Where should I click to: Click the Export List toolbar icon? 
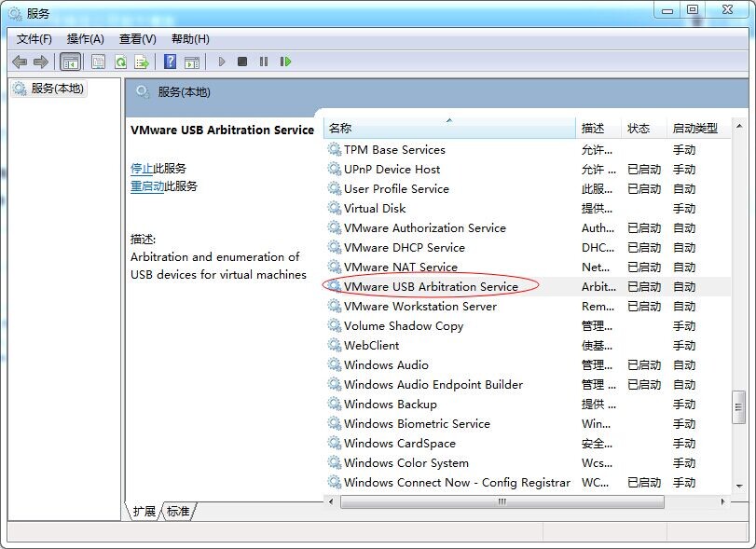pos(142,62)
